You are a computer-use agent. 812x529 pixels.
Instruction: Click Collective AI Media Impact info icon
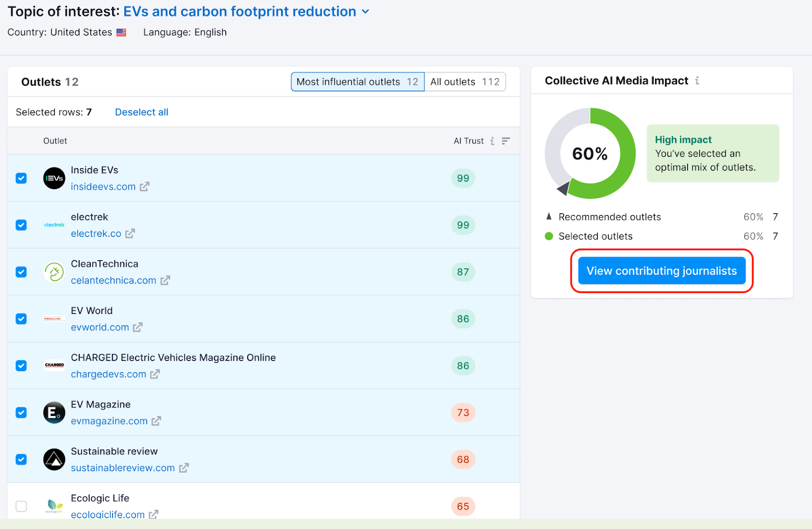(x=697, y=81)
